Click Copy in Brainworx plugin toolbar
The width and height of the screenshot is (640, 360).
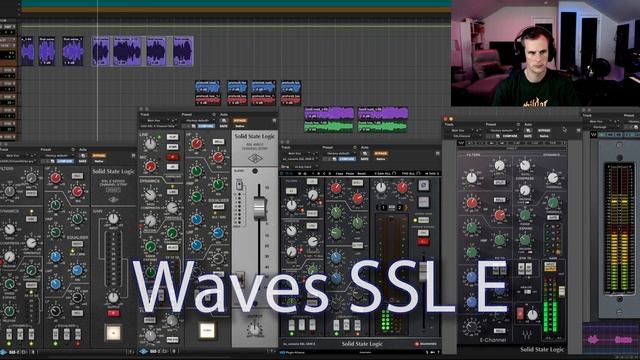click(x=339, y=173)
